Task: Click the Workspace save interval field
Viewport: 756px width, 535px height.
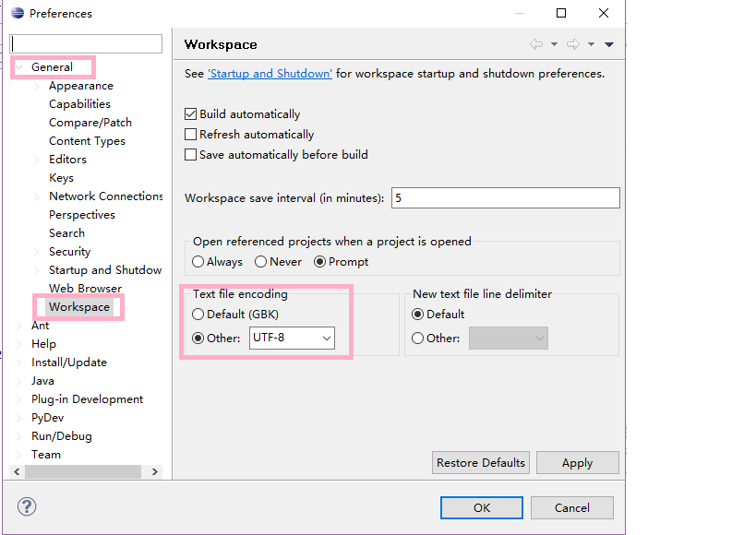Action: tap(505, 198)
